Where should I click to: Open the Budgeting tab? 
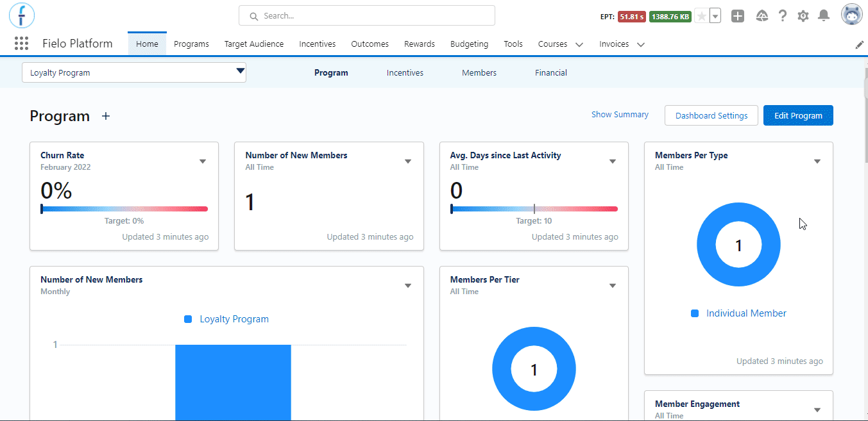pos(469,44)
